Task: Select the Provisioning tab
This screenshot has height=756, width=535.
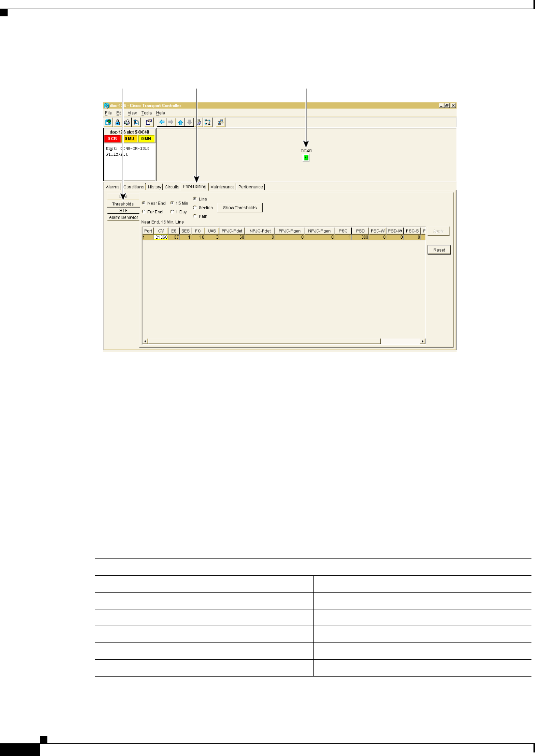Action: pyautogui.click(x=194, y=186)
